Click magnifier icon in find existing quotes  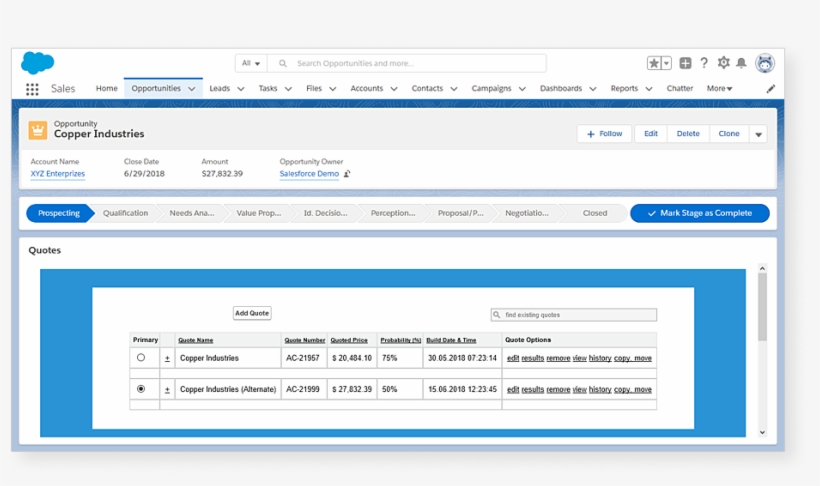(497, 314)
